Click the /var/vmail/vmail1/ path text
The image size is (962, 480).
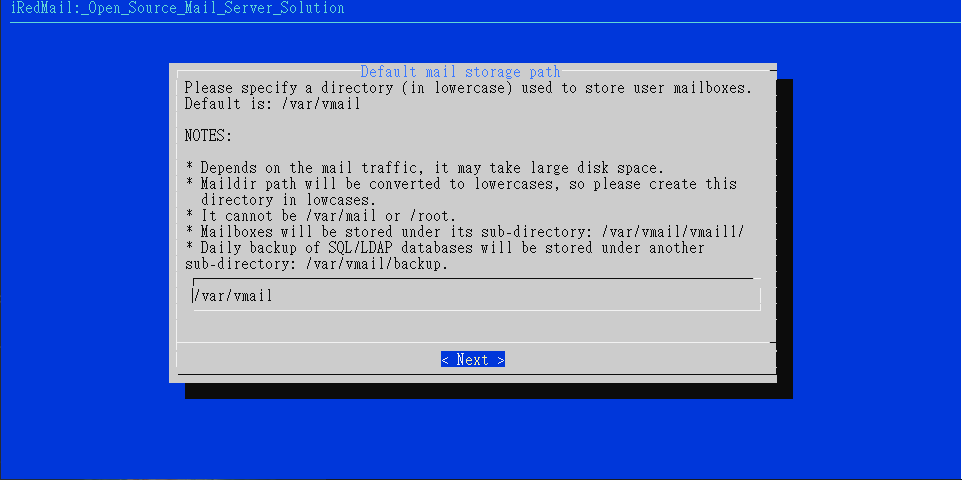pyautogui.click(x=673, y=232)
